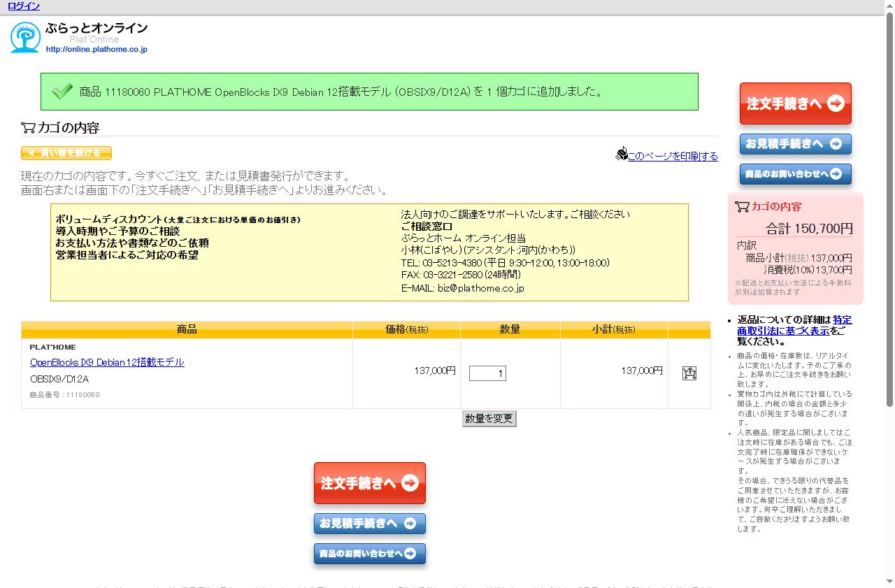The height and width of the screenshot is (588, 895).
Task: Click the 商品番号 : 11180060 text
Action: click(64, 395)
